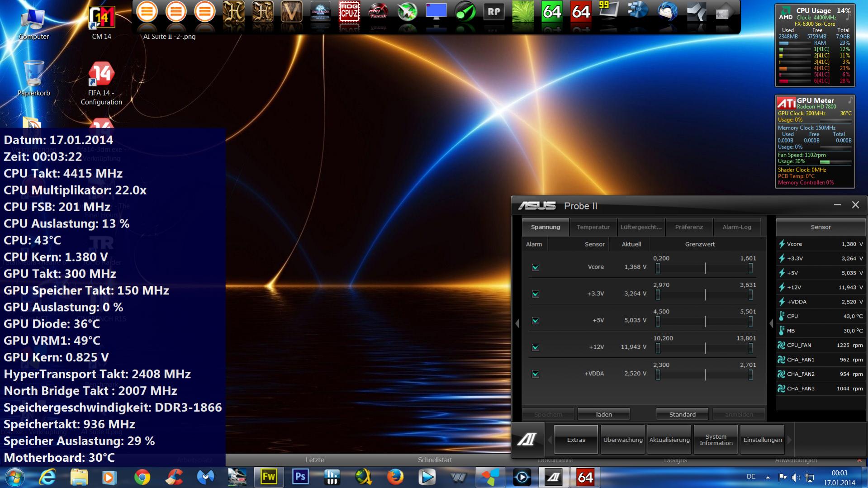
Task: Open Photoshop from the taskbar
Action: point(300,477)
